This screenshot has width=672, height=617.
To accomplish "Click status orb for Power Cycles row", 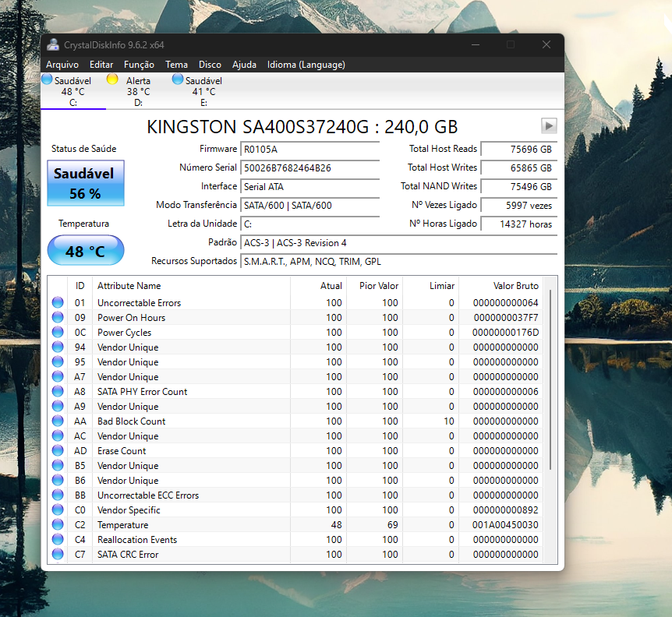I will [58, 333].
